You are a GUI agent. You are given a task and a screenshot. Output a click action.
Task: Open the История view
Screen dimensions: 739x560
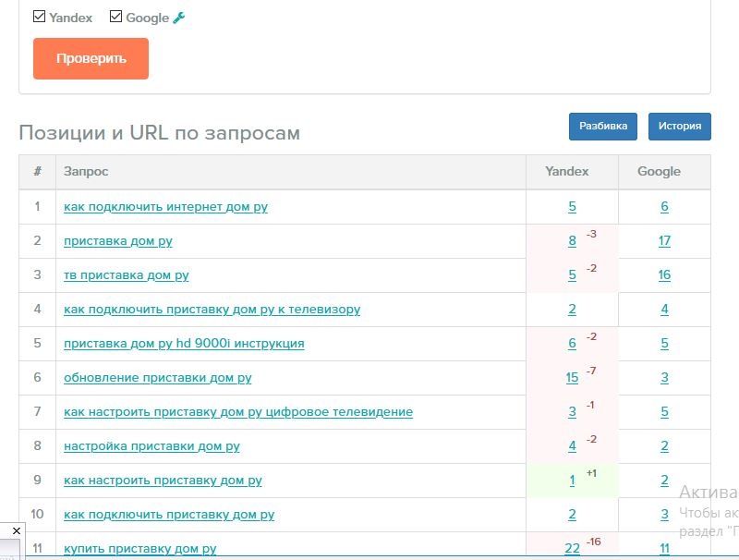click(x=680, y=126)
